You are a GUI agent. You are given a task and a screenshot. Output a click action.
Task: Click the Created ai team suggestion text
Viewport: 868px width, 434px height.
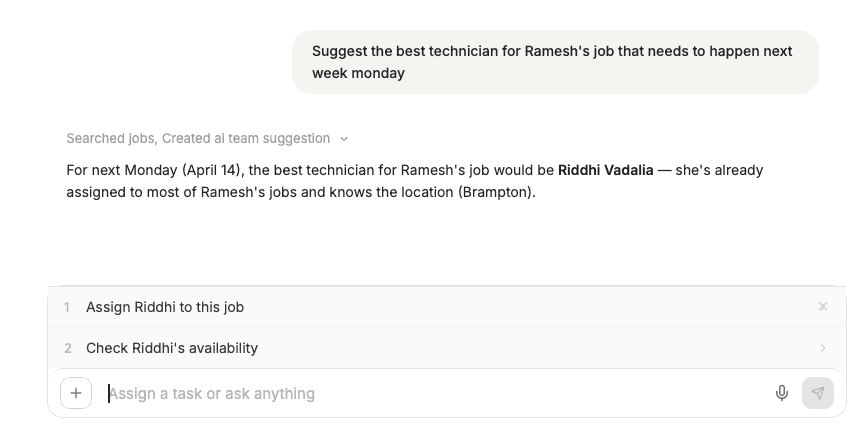click(x=246, y=139)
